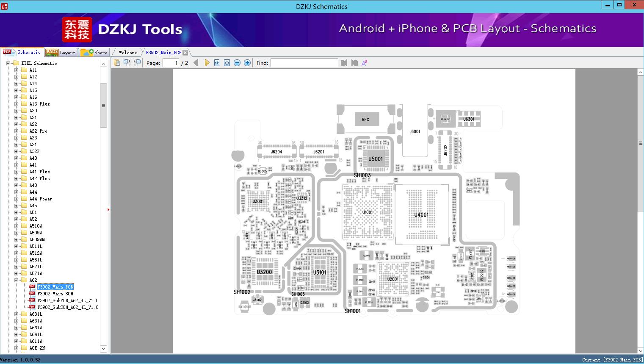Image resolution: width=644 pixels, height=364 pixels.
Task: Zoom in on the PCB layout
Action: tap(247, 63)
